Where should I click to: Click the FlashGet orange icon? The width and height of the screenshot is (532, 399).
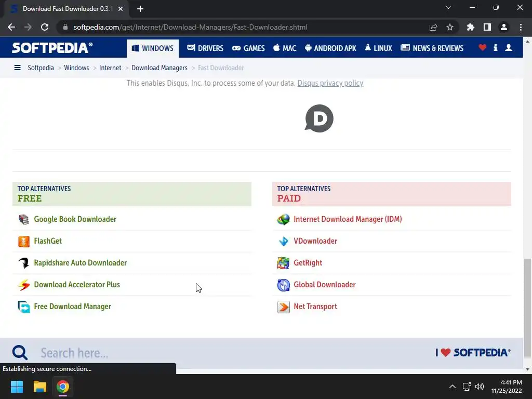click(x=24, y=241)
